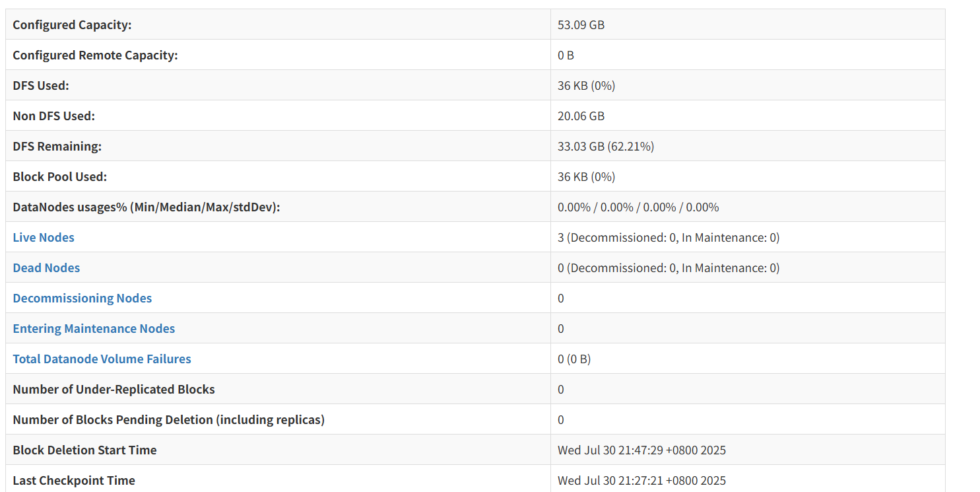This screenshot has width=980, height=492.
Task: Open Entering Maintenance Nodes link
Action: pyautogui.click(x=94, y=329)
